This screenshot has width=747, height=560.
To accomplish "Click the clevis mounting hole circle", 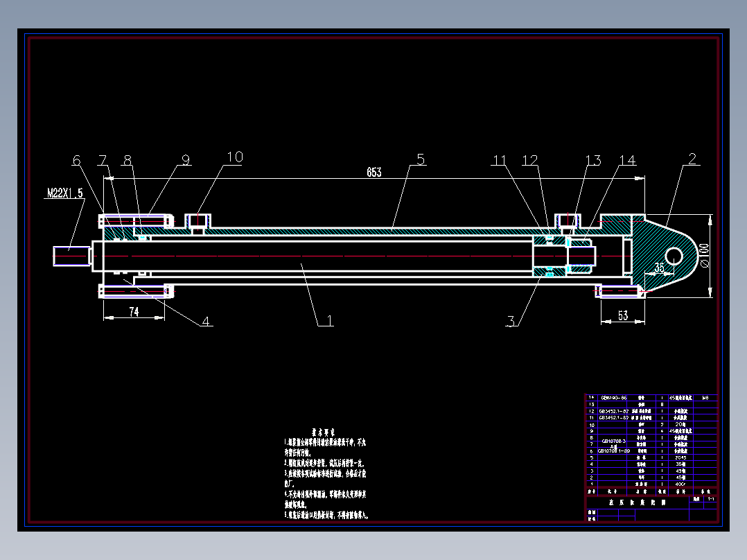I will coord(674,256).
